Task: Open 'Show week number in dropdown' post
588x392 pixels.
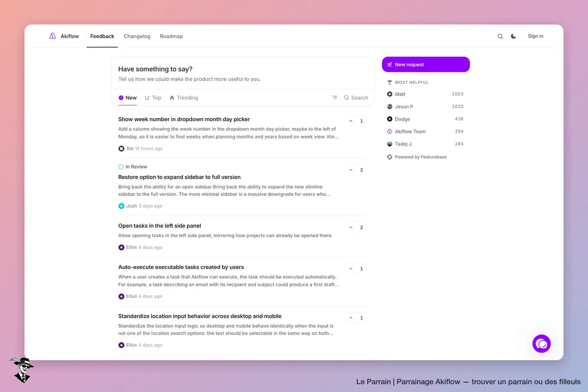Action: (x=184, y=119)
